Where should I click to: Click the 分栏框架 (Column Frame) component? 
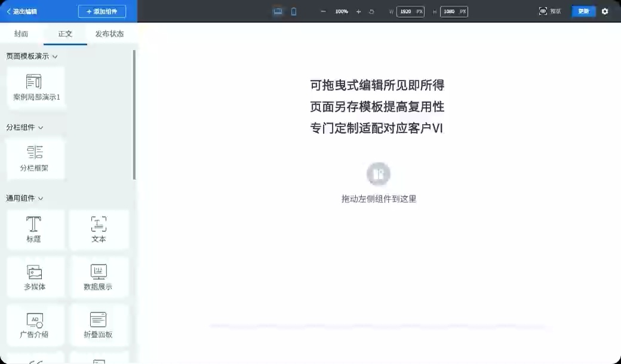(35, 158)
